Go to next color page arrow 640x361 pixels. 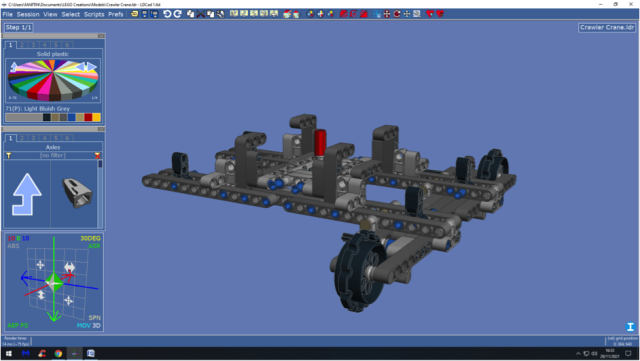[x=92, y=67]
